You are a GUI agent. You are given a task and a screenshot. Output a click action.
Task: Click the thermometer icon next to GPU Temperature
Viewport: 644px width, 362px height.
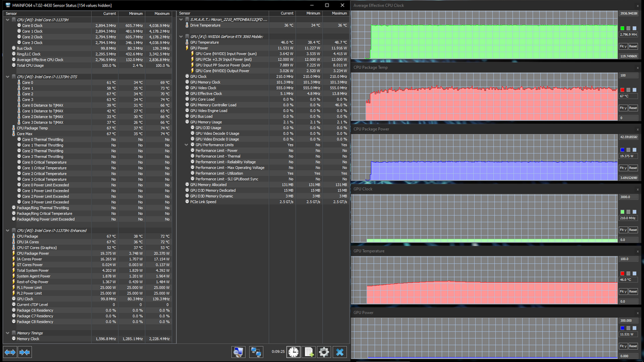coord(187,42)
